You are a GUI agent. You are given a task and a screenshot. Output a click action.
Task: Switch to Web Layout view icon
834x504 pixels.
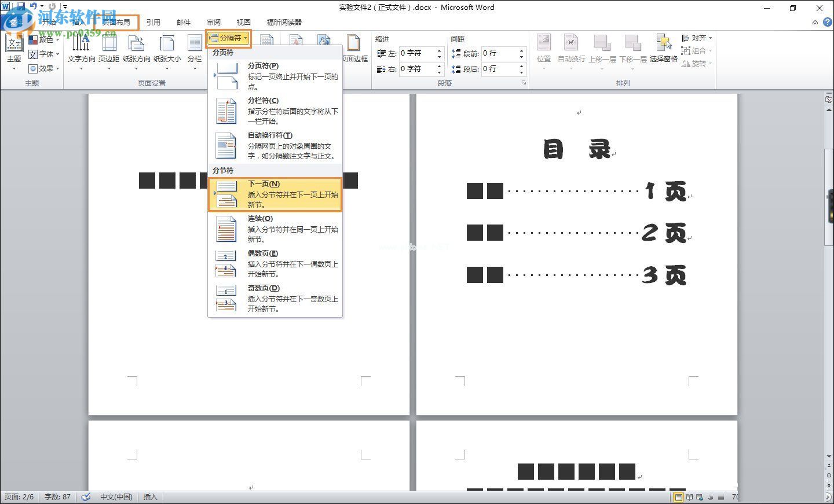[x=700, y=497]
